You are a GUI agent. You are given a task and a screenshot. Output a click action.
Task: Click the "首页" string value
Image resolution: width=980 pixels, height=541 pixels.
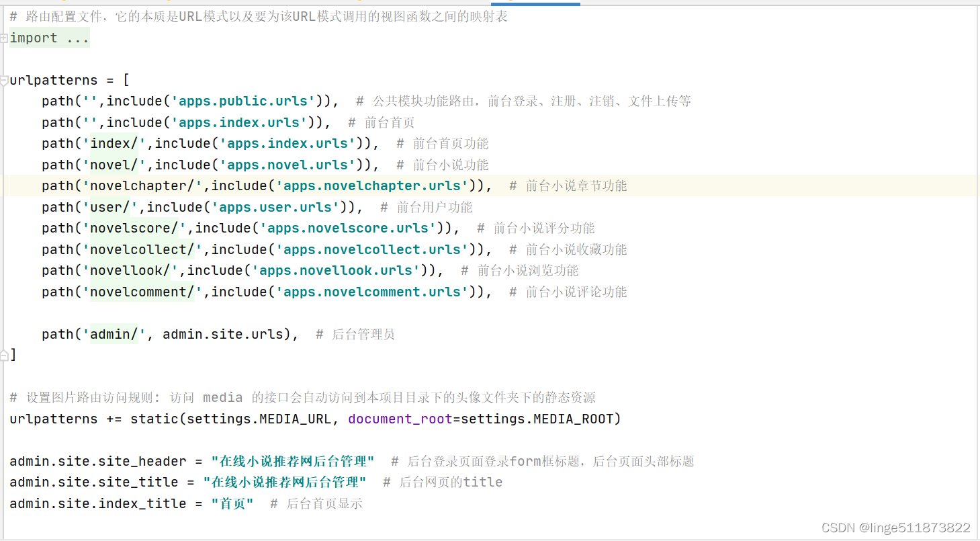232,503
